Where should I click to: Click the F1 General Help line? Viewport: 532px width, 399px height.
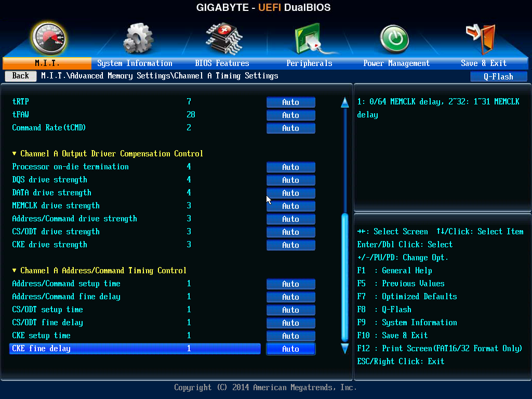tap(395, 270)
